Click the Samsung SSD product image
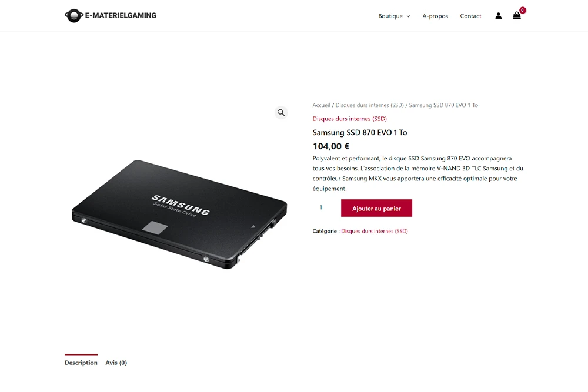Screen dimensions: 588x392 [179, 214]
